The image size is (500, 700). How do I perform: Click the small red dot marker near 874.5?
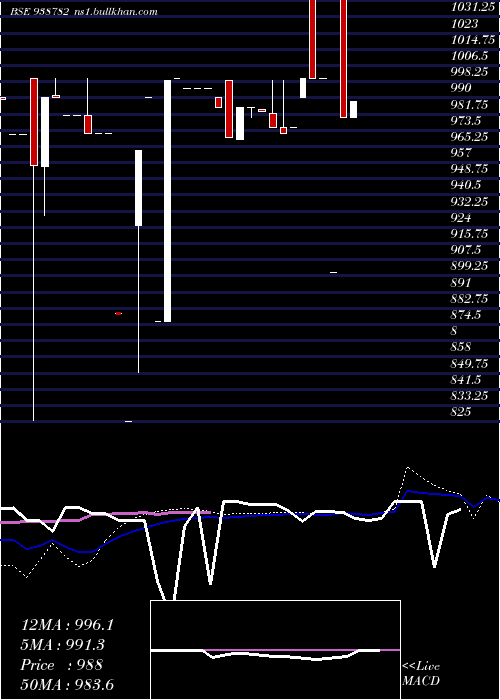pyautogui.click(x=118, y=313)
